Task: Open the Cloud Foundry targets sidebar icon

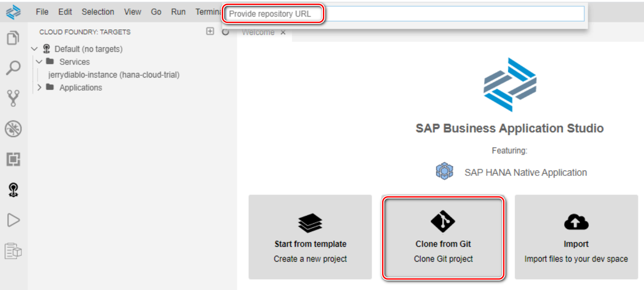Action: (14, 190)
